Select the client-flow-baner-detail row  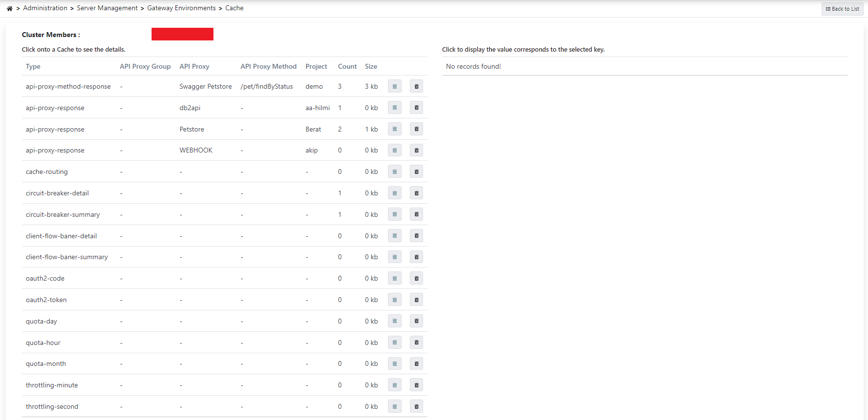click(x=61, y=236)
